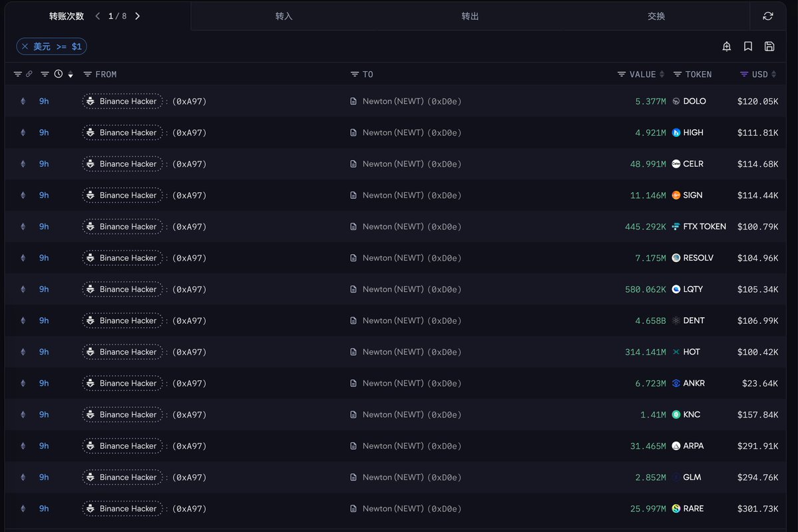Go to the next transfers page
Screen dimensions: 798x532
tap(137, 16)
